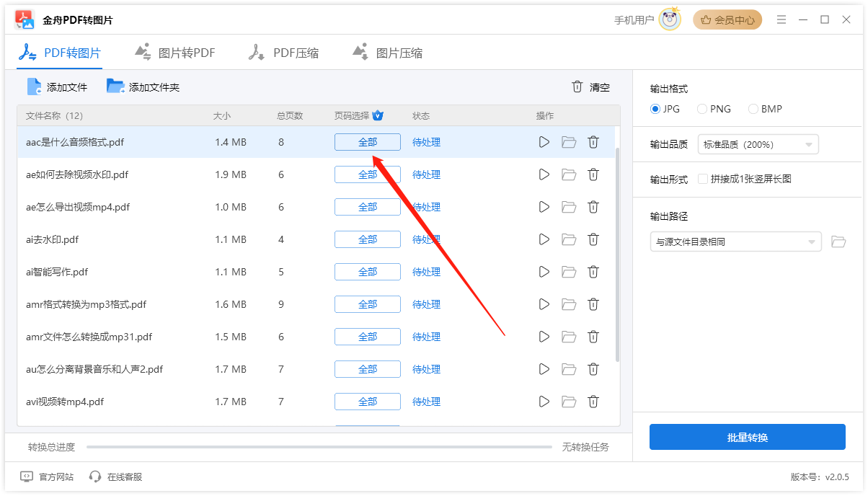Viewport: 868px width, 496px height.
Task: Select the PNG output format
Action: (701, 109)
